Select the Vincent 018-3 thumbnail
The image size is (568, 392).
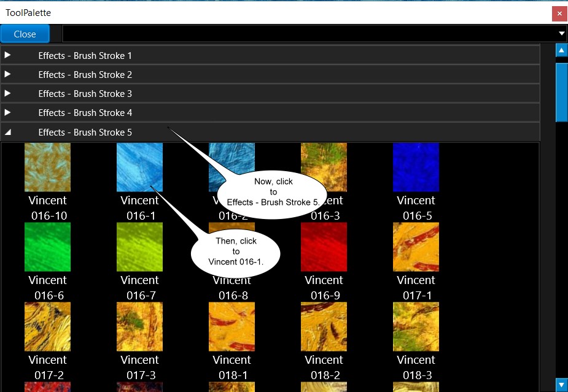click(416, 326)
